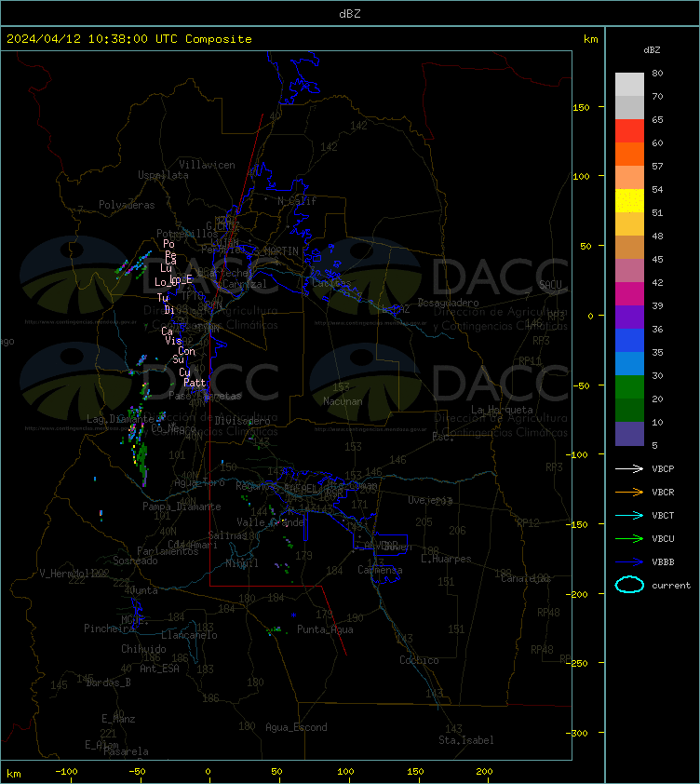Select the bright green swatch above 20
Viewport: 700px width, 784px height.
[x=629, y=386]
